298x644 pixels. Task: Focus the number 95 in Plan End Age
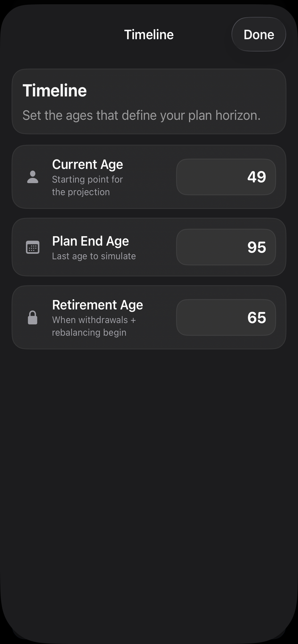coord(257,247)
